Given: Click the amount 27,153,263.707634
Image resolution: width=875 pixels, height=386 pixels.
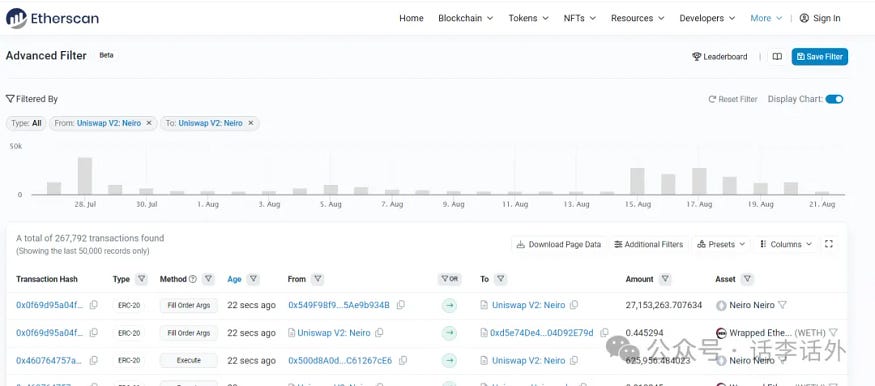Looking at the screenshot, I should coord(664,305).
